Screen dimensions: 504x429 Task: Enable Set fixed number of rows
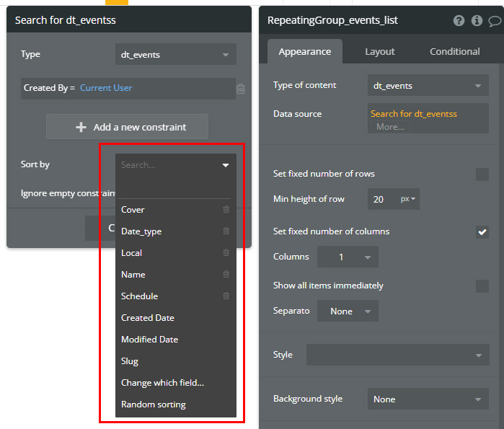click(482, 174)
